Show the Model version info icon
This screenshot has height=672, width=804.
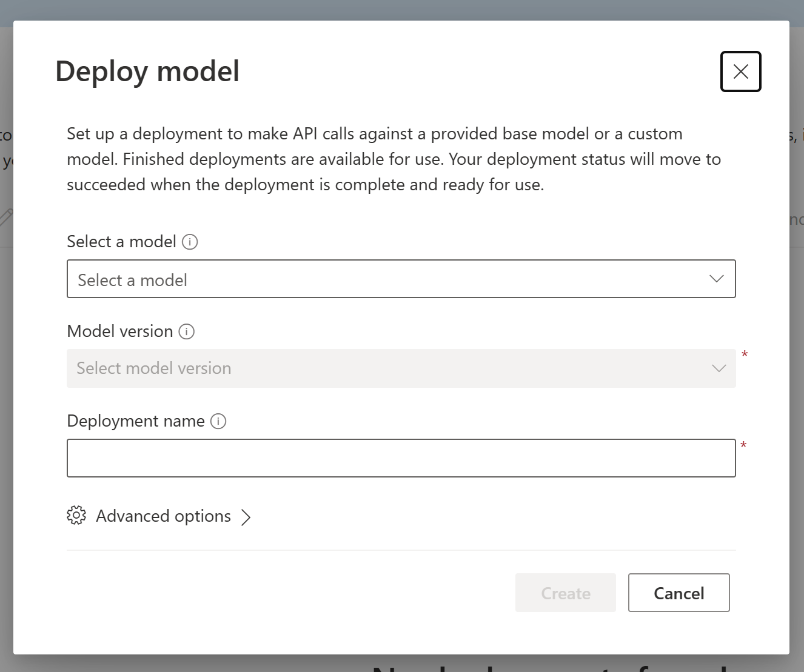click(187, 331)
